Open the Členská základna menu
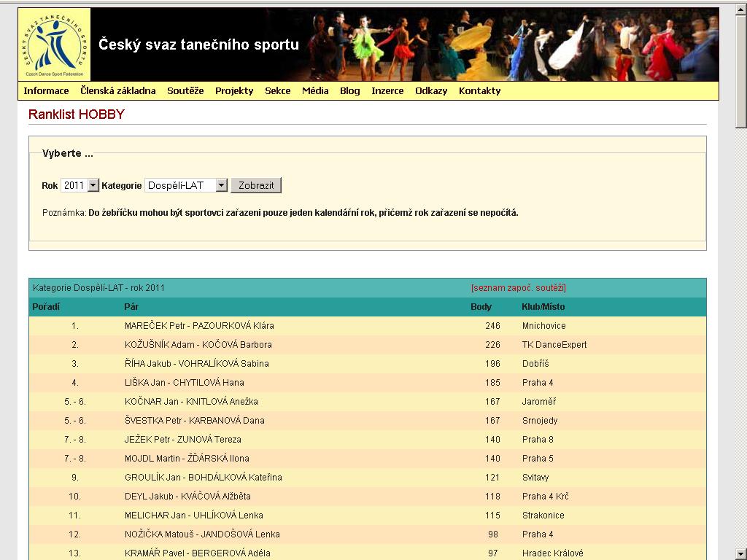Image resolution: width=747 pixels, height=560 pixels. [x=118, y=91]
